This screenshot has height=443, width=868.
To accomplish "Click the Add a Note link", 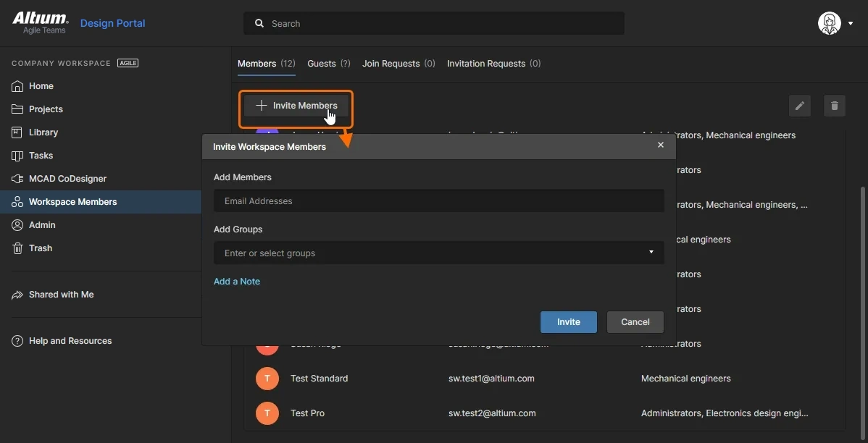I will click(237, 281).
